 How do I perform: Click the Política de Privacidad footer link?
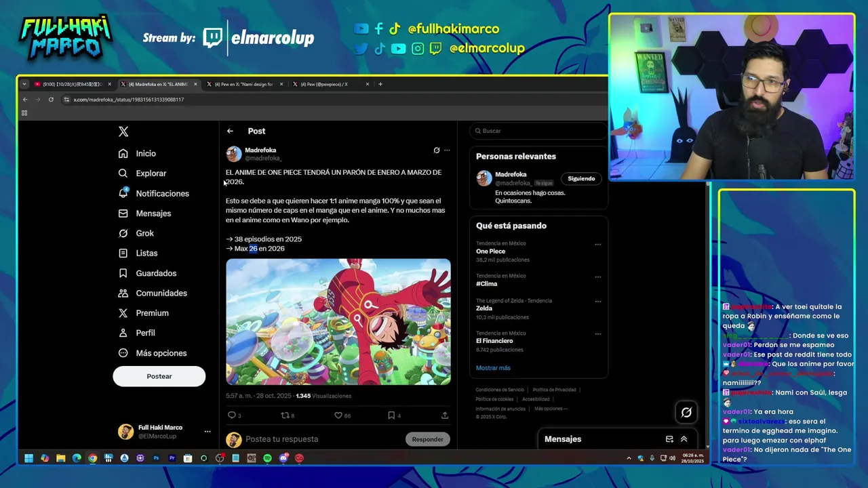[x=554, y=390]
